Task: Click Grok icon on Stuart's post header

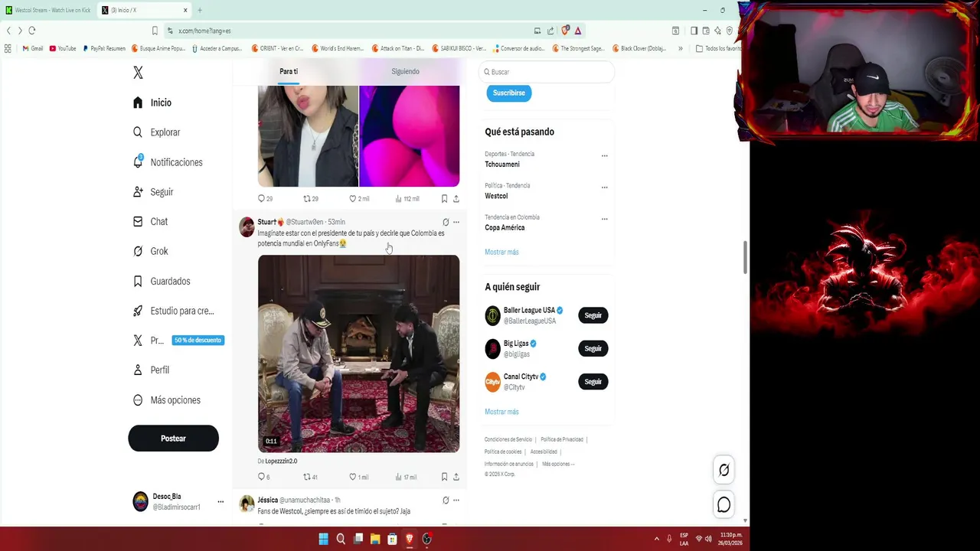Action: [446, 222]
